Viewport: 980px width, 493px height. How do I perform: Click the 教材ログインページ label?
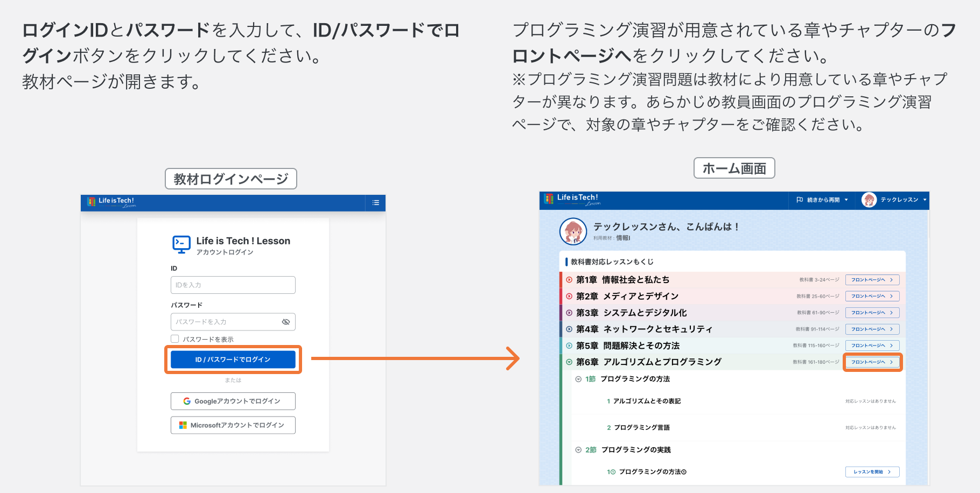click(231, 179)
